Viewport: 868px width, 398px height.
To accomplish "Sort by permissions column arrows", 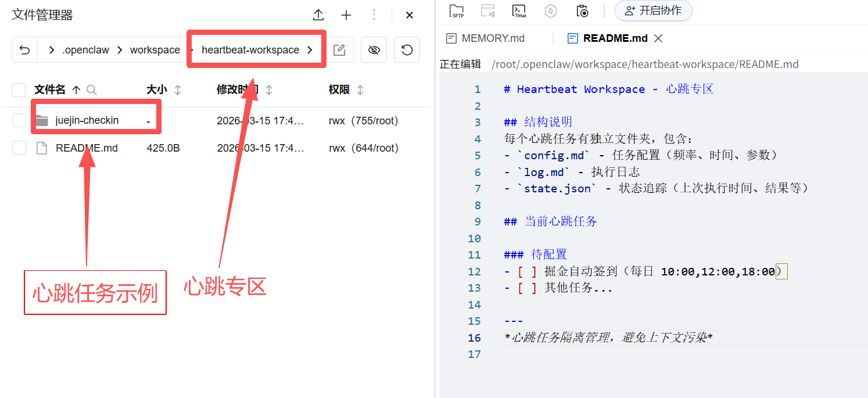I will point(360,90).
